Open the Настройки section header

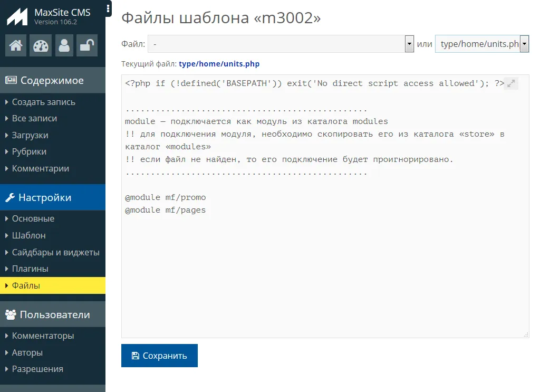[x=45, y=198]
